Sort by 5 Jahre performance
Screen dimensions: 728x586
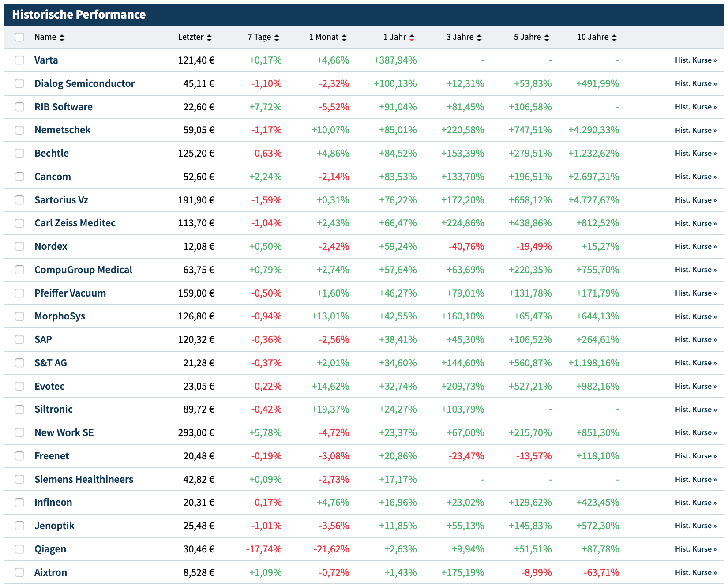tap(547, 38)
